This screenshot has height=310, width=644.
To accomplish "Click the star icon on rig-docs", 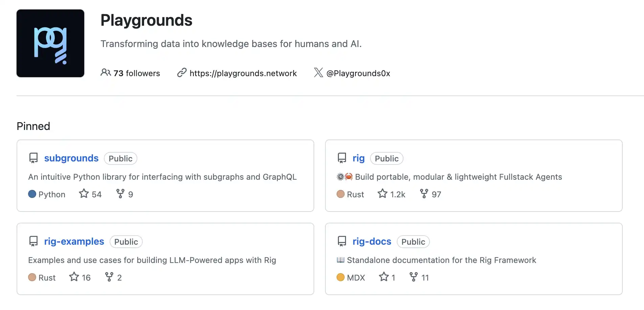I will click(x=384, y=277).
